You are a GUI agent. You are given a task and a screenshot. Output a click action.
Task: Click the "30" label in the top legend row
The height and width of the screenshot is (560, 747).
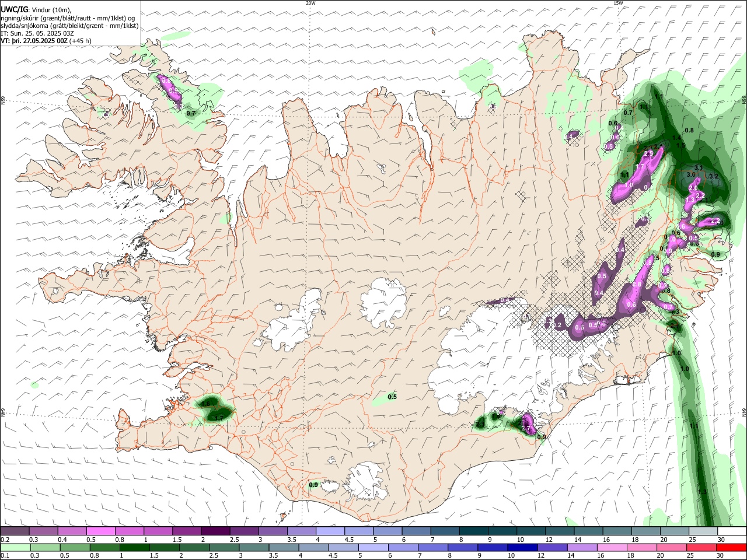(x=721, y=540)
